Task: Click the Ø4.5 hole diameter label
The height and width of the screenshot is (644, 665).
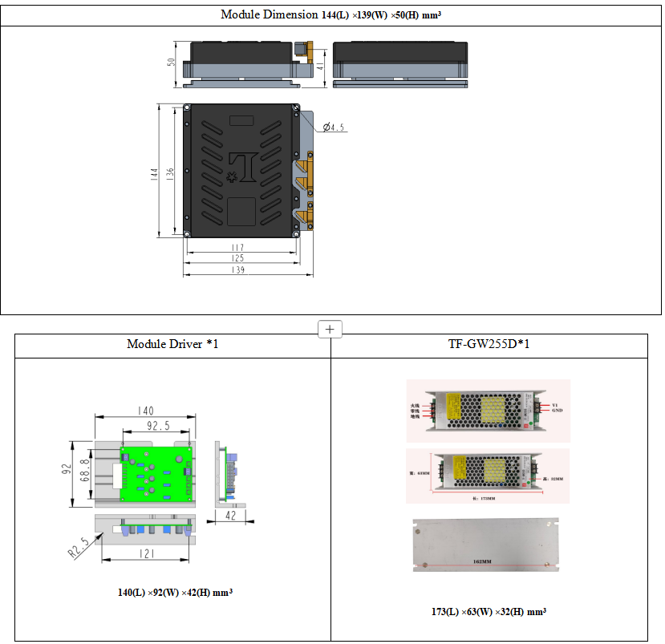Action: pos(334,128)
